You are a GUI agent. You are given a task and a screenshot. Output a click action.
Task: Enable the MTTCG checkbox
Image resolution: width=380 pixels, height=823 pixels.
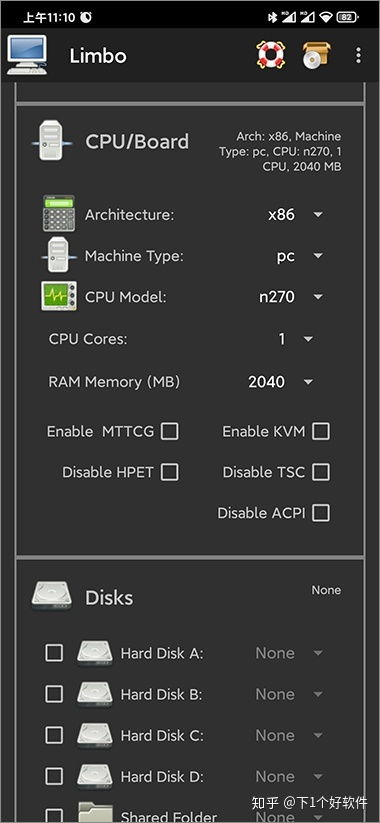(x=170, y=431)
